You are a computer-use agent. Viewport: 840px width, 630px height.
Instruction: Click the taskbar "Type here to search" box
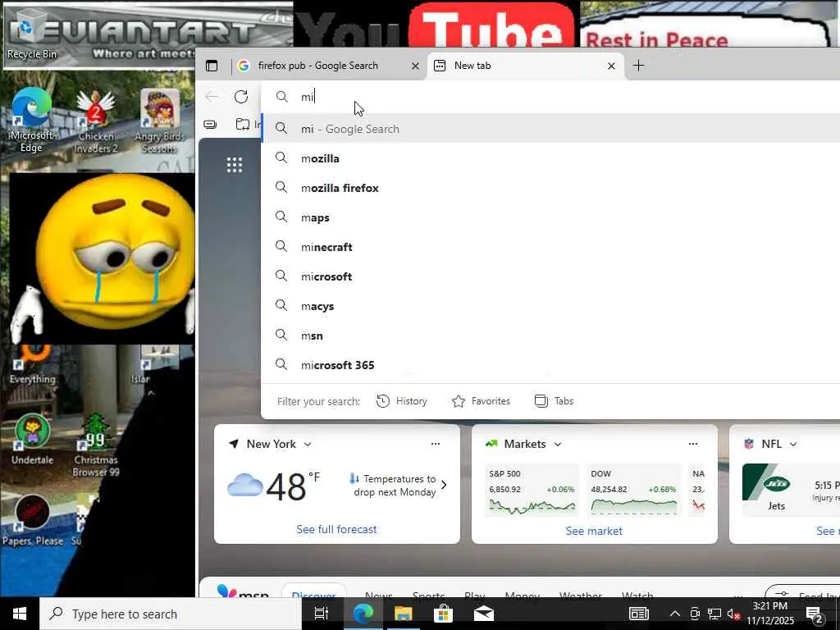click(171, 614)
